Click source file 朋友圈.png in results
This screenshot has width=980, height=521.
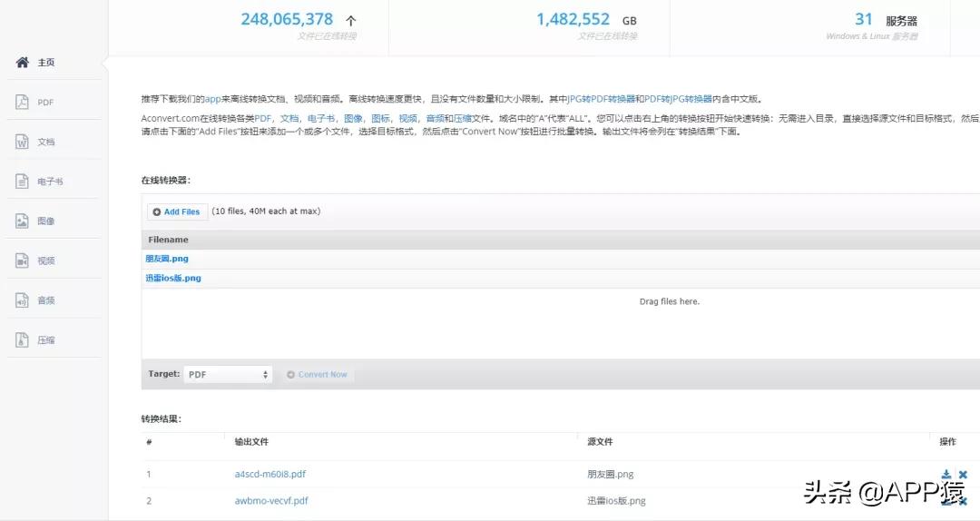coord(611,474)
